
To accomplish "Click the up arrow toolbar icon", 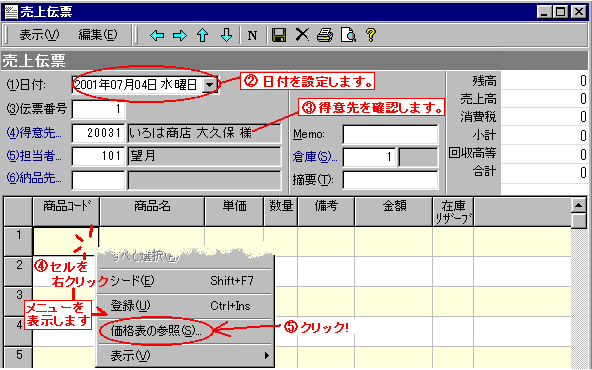I will [203, 35].
